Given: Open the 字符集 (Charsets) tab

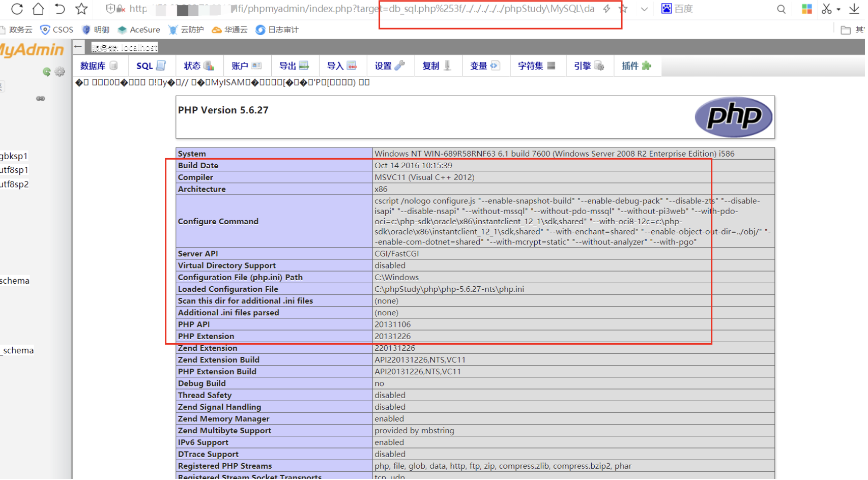Looking at the screenshot, I should pos(537,66).
